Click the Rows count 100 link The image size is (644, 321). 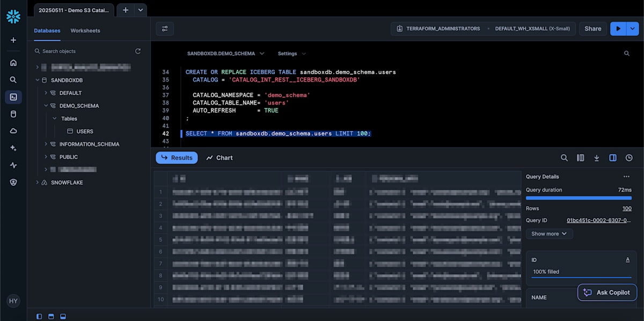[627, 208]
